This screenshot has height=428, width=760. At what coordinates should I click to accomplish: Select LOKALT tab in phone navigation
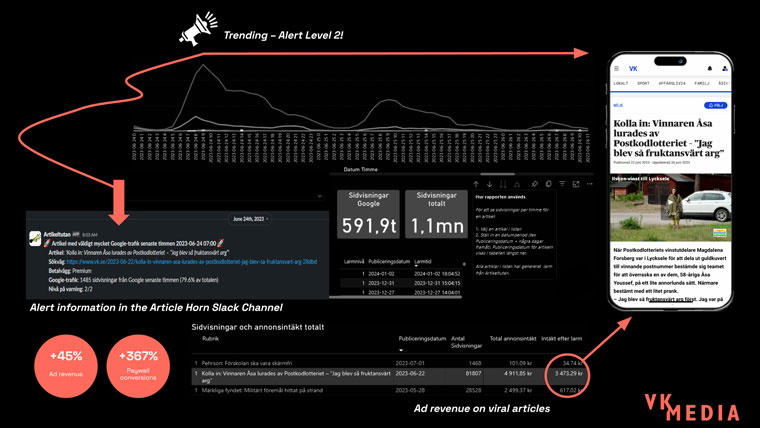[620, 83]
